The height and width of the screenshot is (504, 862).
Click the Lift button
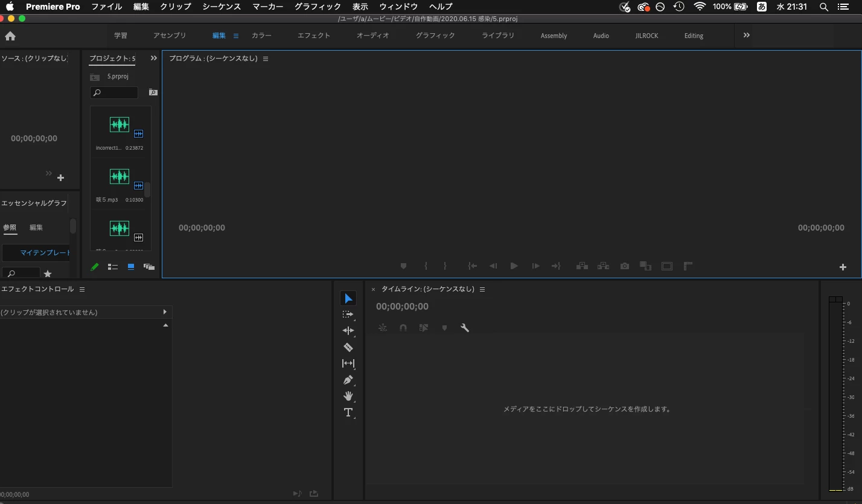pyautogui.click(x=582, y=266)
